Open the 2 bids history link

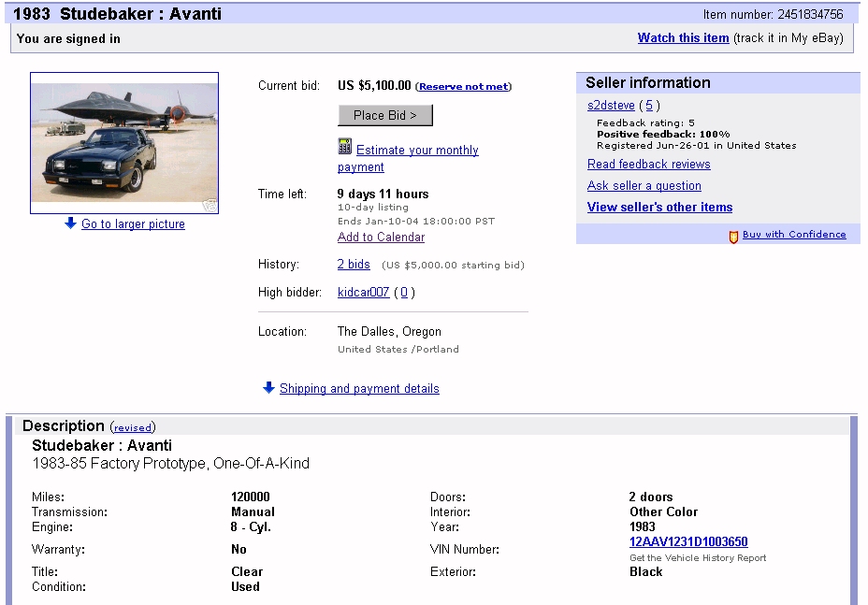pyautogui.click(x=354, y=264)
